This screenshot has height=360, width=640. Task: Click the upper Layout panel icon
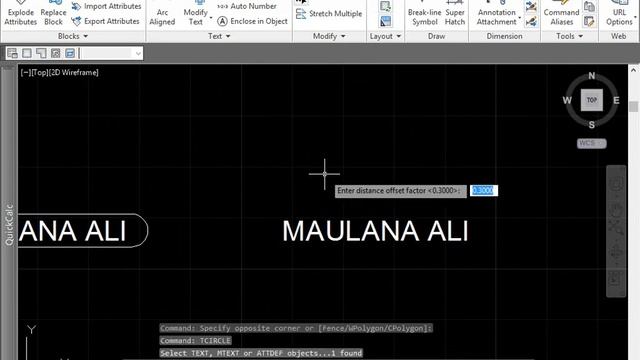coord(385,6)
